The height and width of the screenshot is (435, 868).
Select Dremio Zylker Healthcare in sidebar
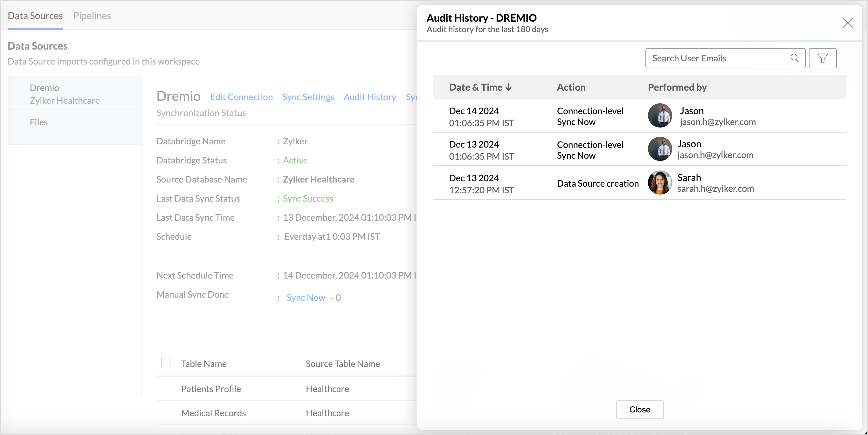(64, 94)
